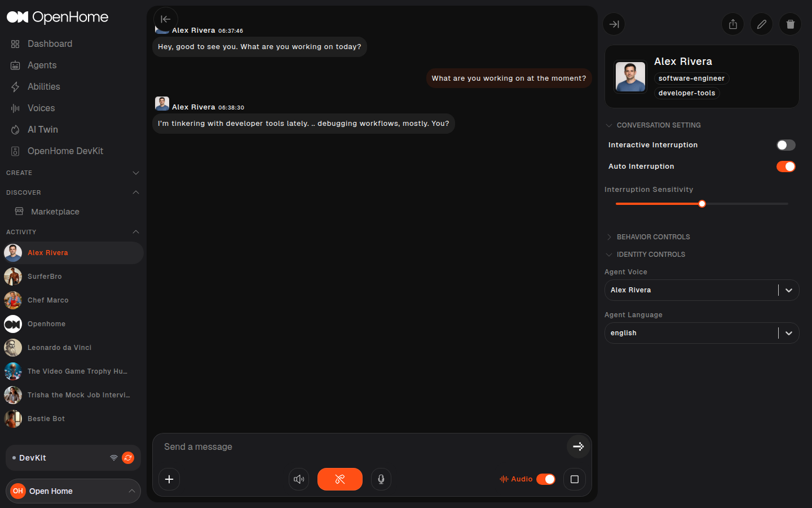Click SurferBro avatar thumbnail
Image resolution: width=812 pixels, height=508 pixels.
tap(13, 277)
